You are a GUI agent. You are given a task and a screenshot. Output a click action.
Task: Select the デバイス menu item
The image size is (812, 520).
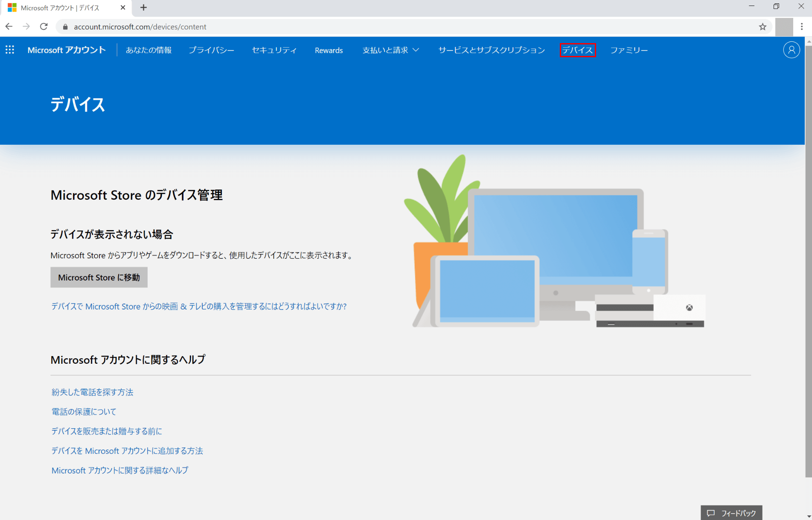577,50
